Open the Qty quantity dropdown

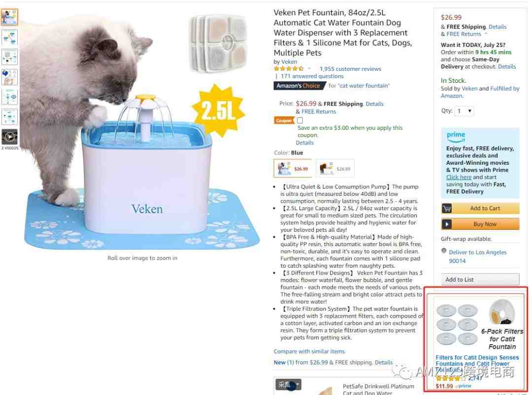464,111
